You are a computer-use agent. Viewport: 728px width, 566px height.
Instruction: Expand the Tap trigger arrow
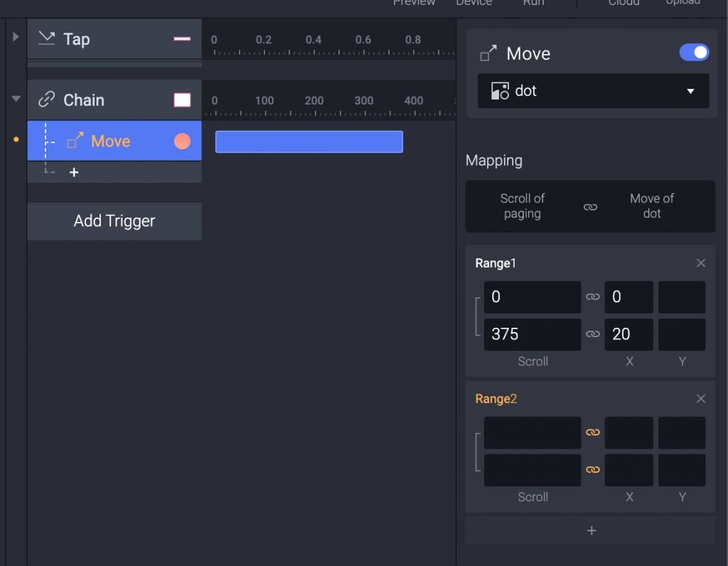[x=16, y=37]
